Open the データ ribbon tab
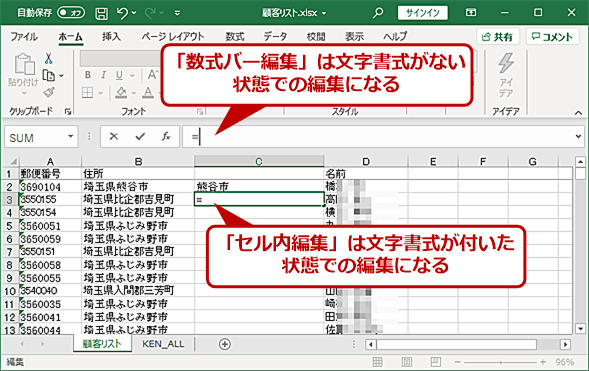589x371 pixels. pos(275,36)
